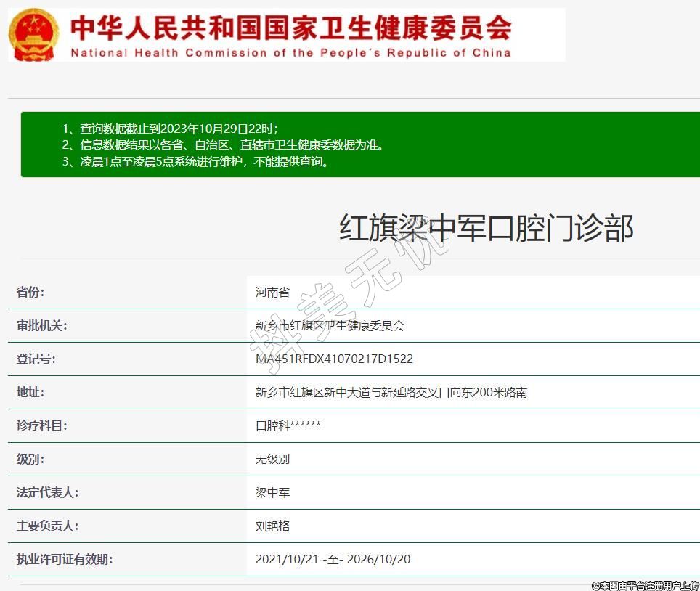Click the 无级别 level value
The height and width of the screenshot is (591, 700).
pos(272,459)
